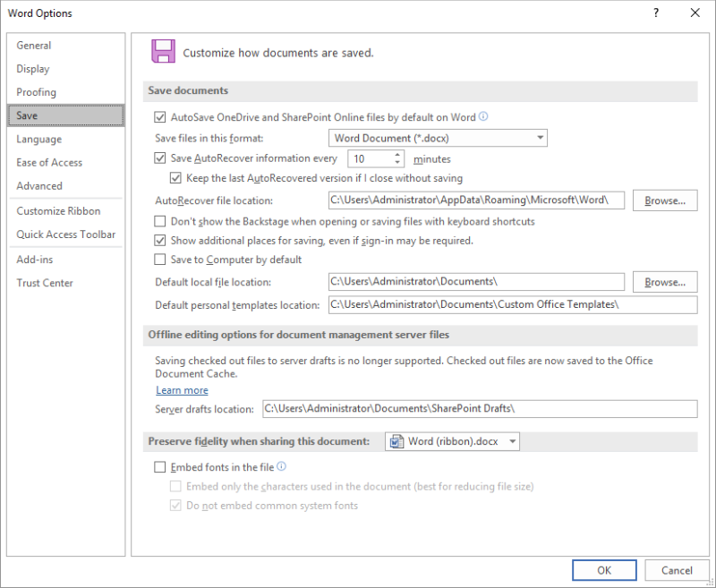Screen dimensions: 716x588
Task: Uncheck Save AutoRecover information every
Action: [160, 158]
